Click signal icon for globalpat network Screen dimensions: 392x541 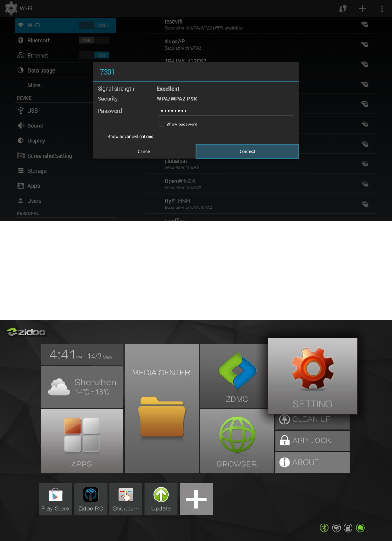tap(365, 164)
